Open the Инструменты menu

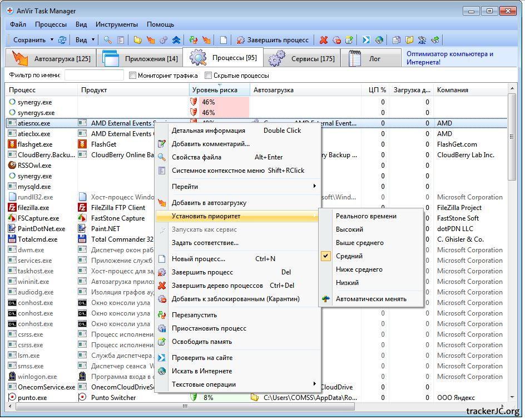116,24
